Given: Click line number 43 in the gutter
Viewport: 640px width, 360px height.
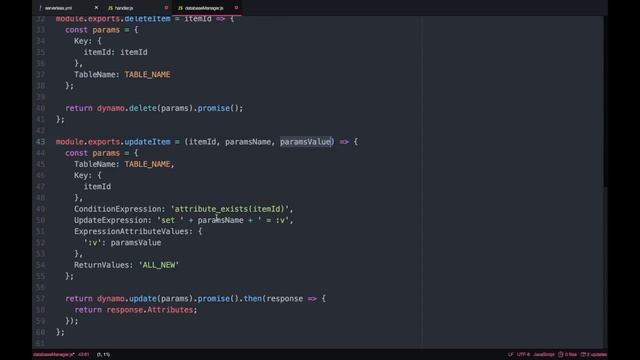Looking at the screenshot, I should click(x=40, y=142).
